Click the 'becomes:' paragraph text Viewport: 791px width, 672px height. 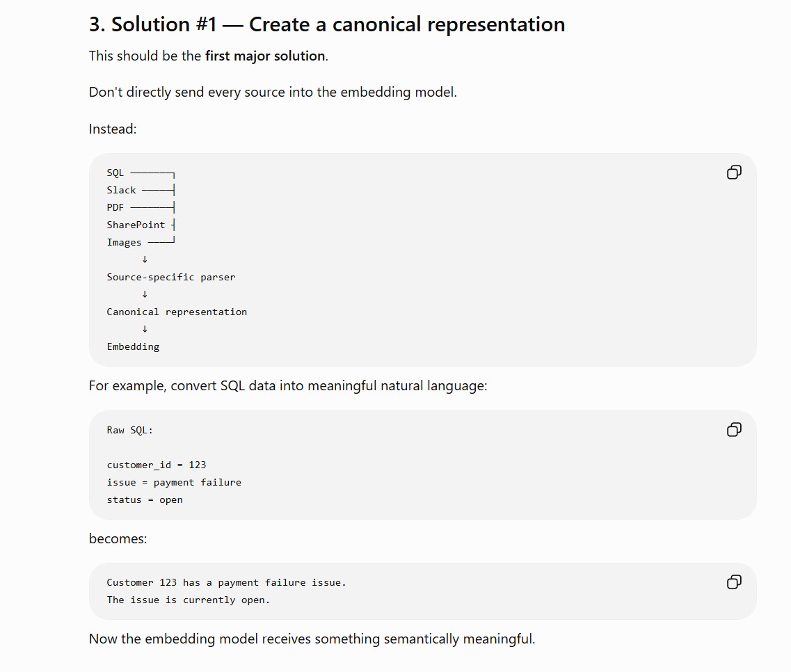point(118,539)
